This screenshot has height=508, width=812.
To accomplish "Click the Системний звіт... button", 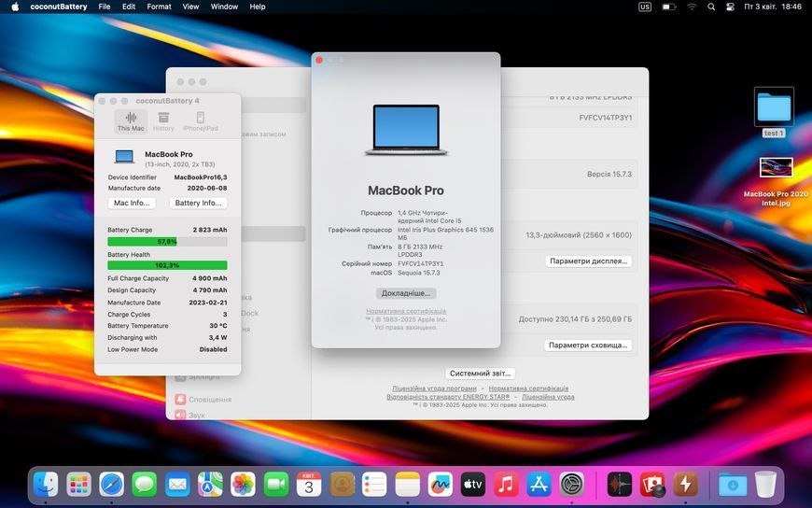I will [480, 374].
